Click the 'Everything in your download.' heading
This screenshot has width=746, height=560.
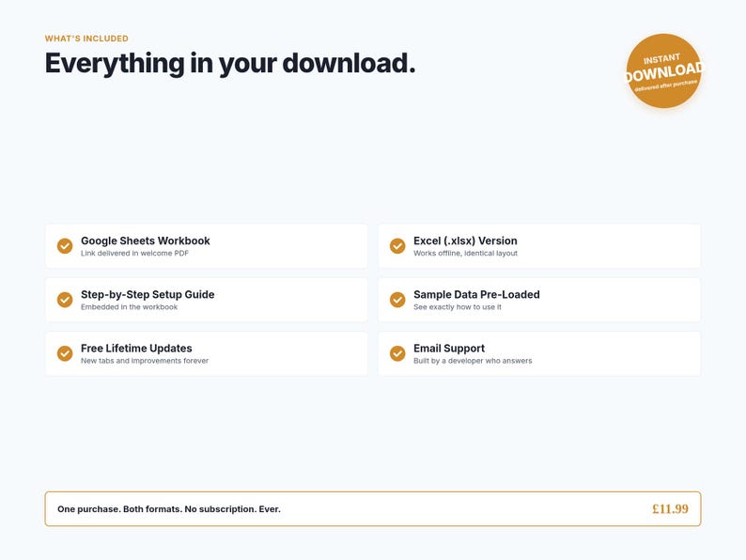[x=230, y=63]
